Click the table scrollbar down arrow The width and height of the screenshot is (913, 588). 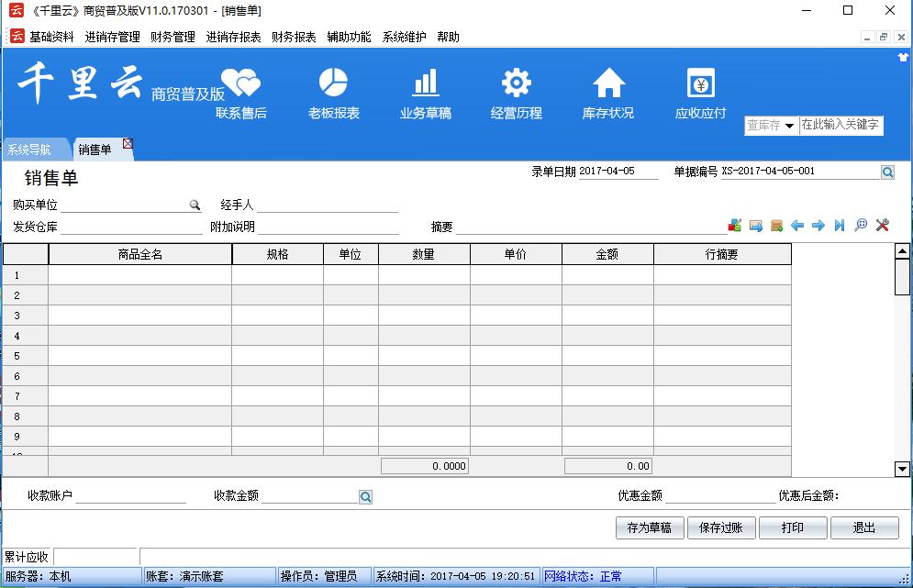coord(902,469)
